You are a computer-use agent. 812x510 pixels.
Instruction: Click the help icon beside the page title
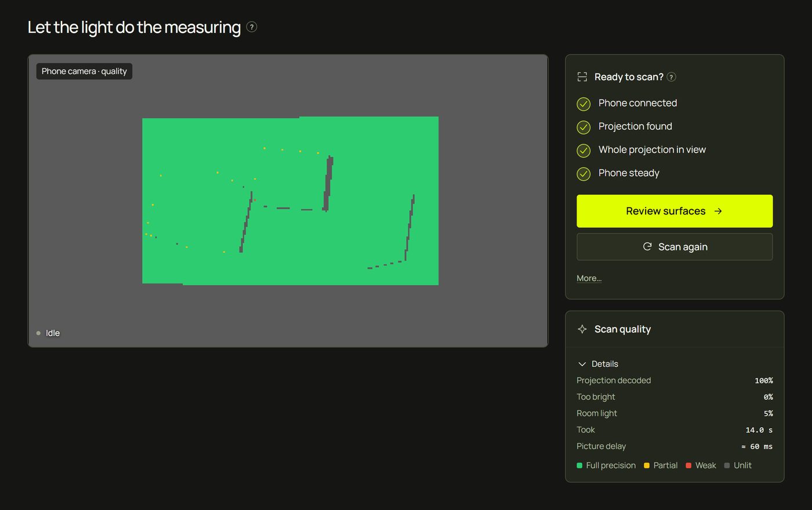[x=252, y=27]
